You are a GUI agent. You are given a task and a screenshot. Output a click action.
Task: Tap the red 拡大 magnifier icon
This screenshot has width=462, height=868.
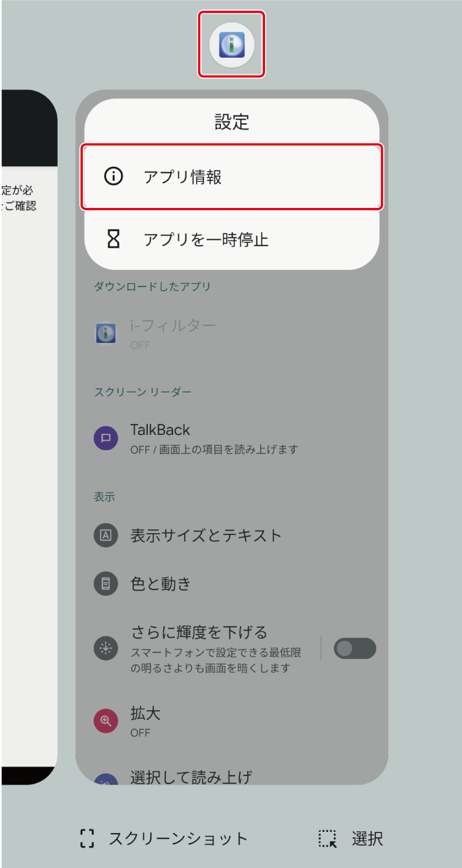click(x=106, y=721)
